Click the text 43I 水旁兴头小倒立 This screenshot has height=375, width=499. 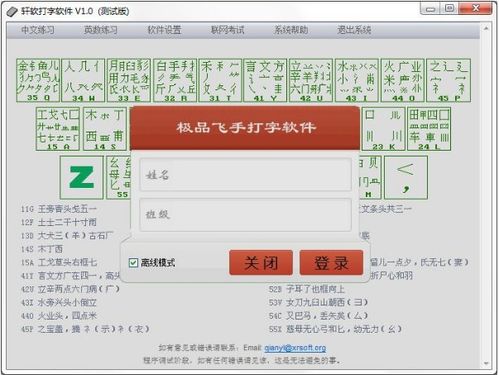(x=59, y=302)
